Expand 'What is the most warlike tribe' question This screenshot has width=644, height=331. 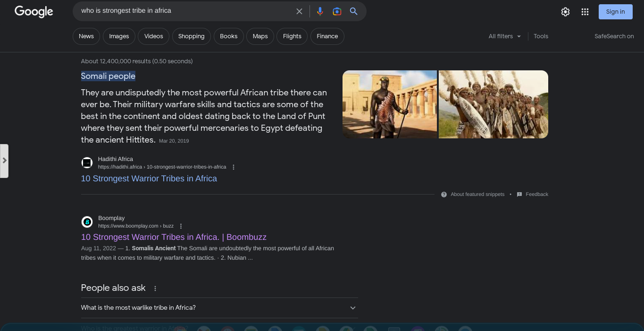(x=219, y=308)
